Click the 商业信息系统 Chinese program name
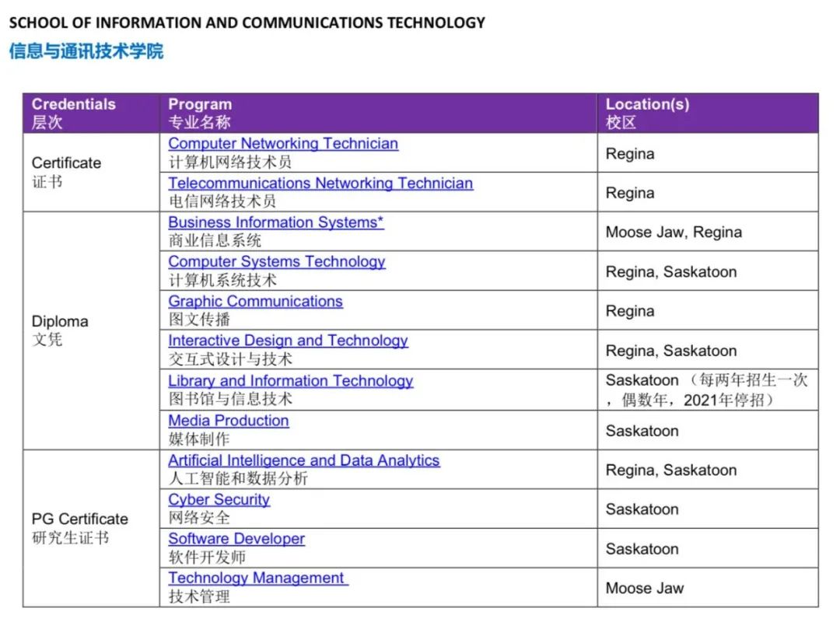The width and height of the screenshot is (840, 629). coord(215,240)
